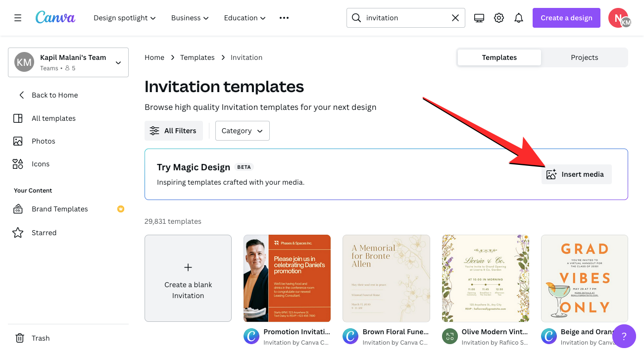Open the desktop app monitor icon
The width and height of the screenshot is (644, 356).
pos(479,18)
